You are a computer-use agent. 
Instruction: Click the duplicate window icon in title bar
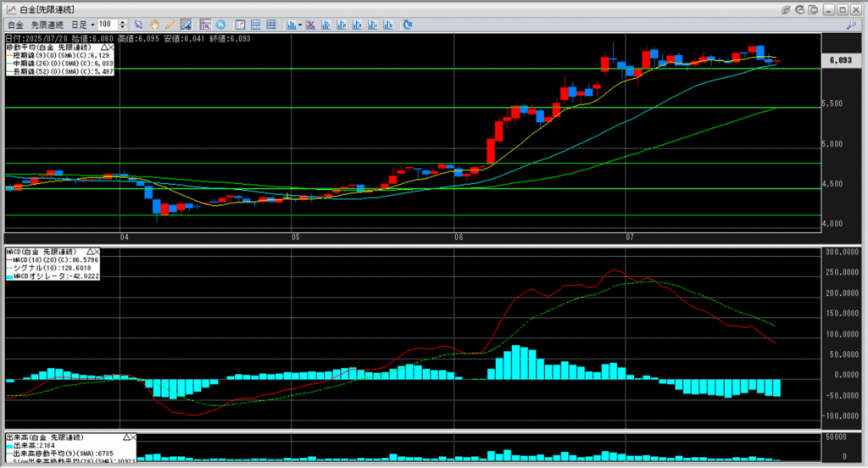pyautogui.click(x=815, y=8)
